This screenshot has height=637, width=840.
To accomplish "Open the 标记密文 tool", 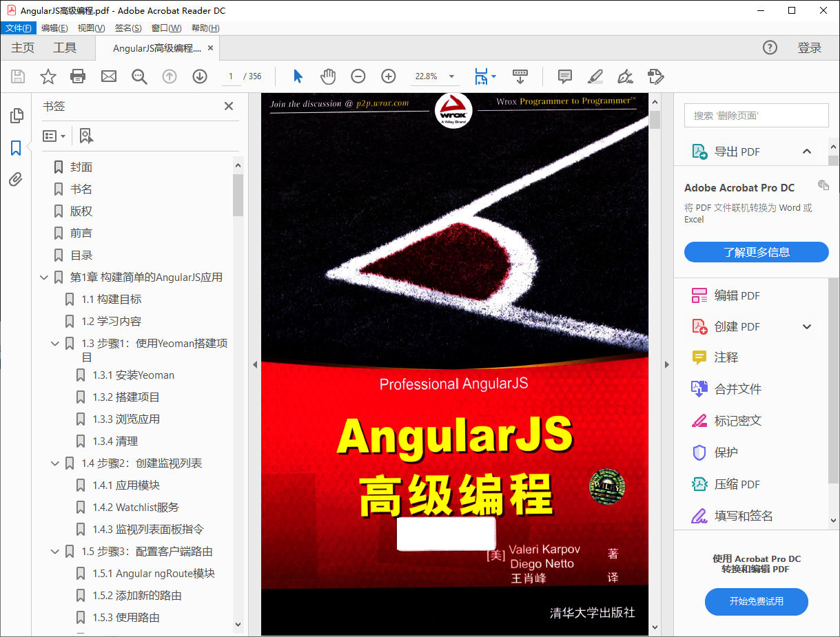I will (738, 421).
